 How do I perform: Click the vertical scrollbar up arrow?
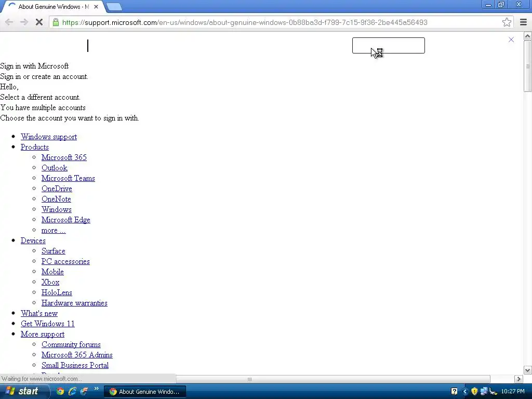pos(528,36)
